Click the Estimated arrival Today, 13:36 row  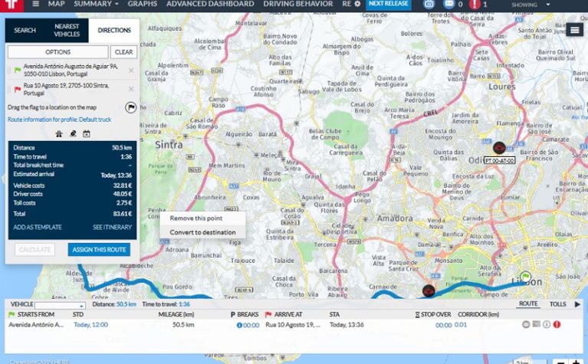pos(72,174)
